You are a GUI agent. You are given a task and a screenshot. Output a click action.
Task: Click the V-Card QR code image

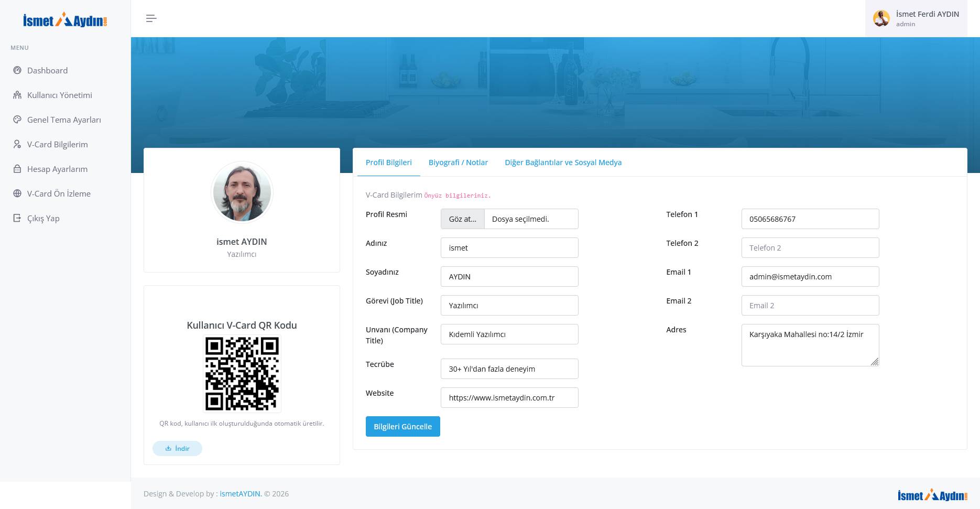pos(242,374)
